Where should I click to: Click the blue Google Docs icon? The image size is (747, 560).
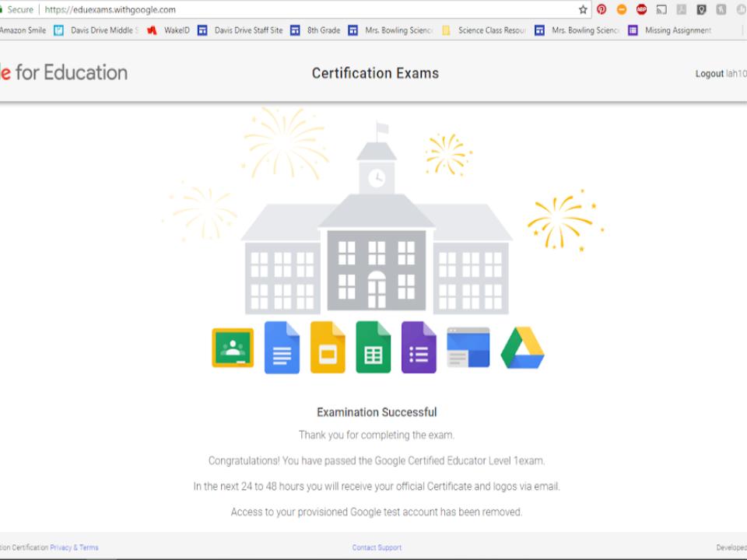click(282, 348)
